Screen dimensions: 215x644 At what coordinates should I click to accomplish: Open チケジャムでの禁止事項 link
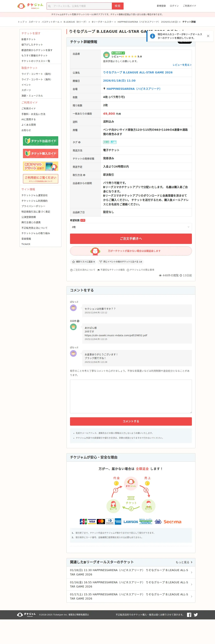coord(140,270)
